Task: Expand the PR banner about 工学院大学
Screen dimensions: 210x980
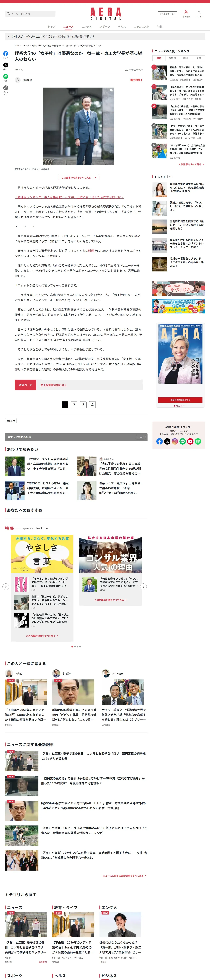Action: [x=105, y=37]
